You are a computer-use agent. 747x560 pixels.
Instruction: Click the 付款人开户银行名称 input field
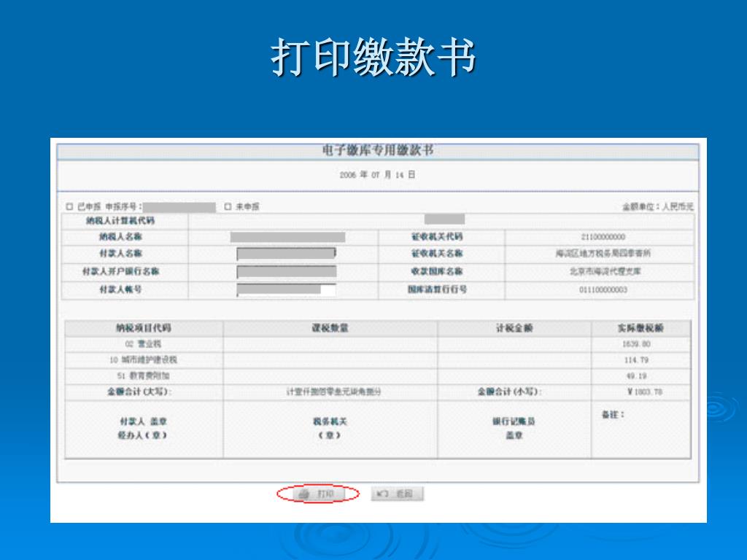(x=286, y=271)
